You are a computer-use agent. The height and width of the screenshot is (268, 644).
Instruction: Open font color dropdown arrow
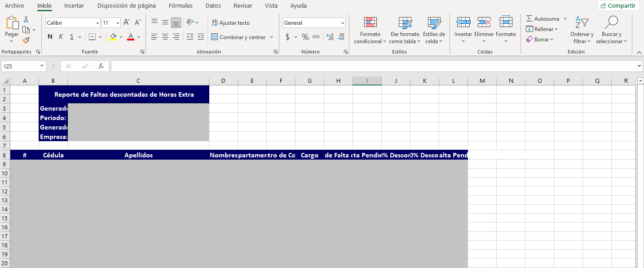pos(139,37)
